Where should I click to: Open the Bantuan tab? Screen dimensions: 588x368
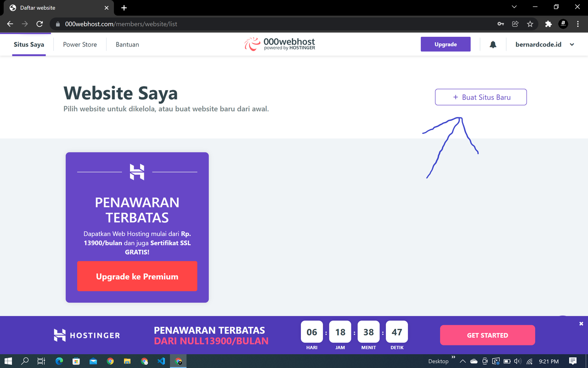127,45
